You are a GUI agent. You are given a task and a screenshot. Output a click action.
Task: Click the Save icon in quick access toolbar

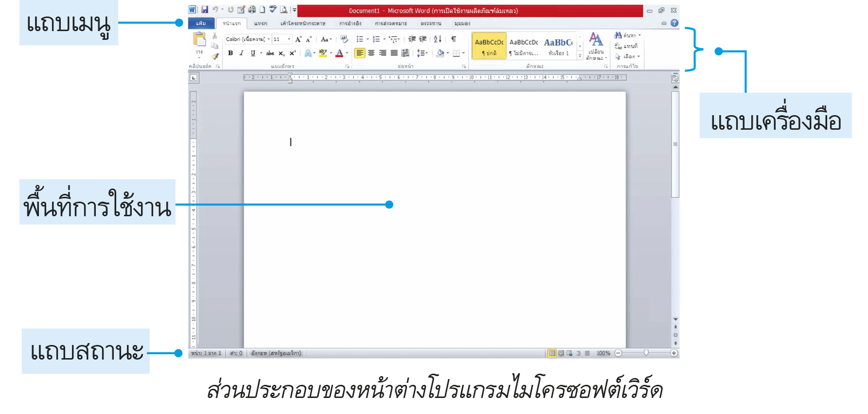[x=205, y=10]
